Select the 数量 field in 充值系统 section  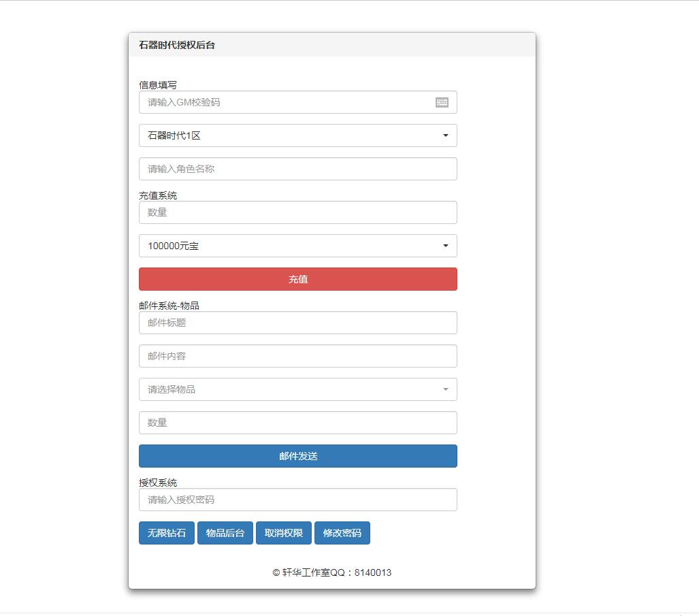point(297,212)
